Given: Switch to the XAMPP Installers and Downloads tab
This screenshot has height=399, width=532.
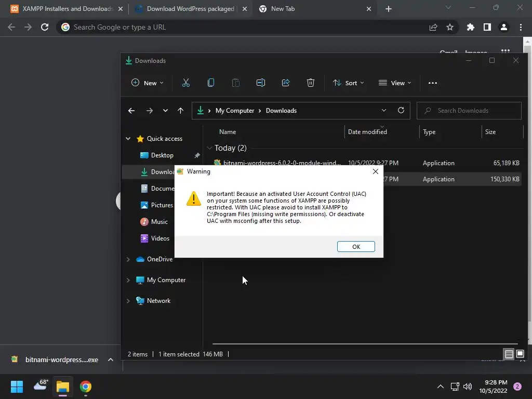Looking at the screenshot, I should point(67,9).
